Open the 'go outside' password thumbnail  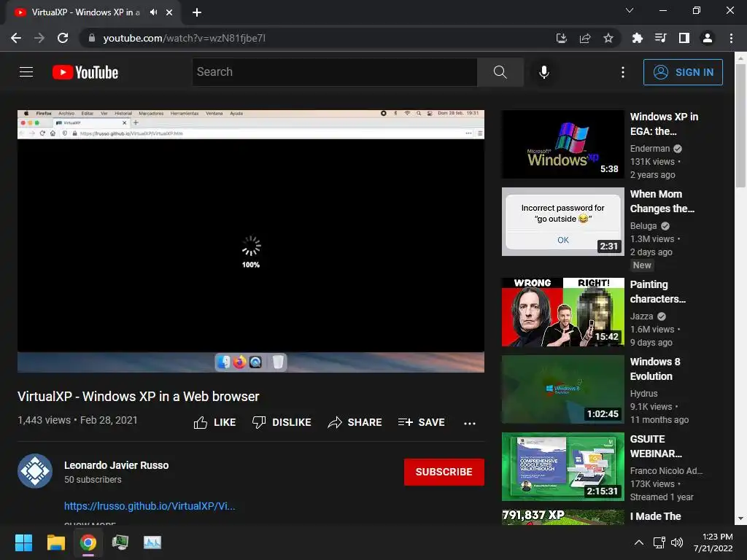[x=562, y=222]
